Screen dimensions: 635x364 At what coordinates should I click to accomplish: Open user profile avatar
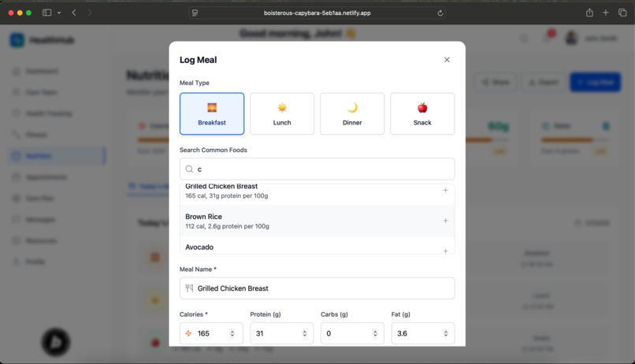point(571,39)
